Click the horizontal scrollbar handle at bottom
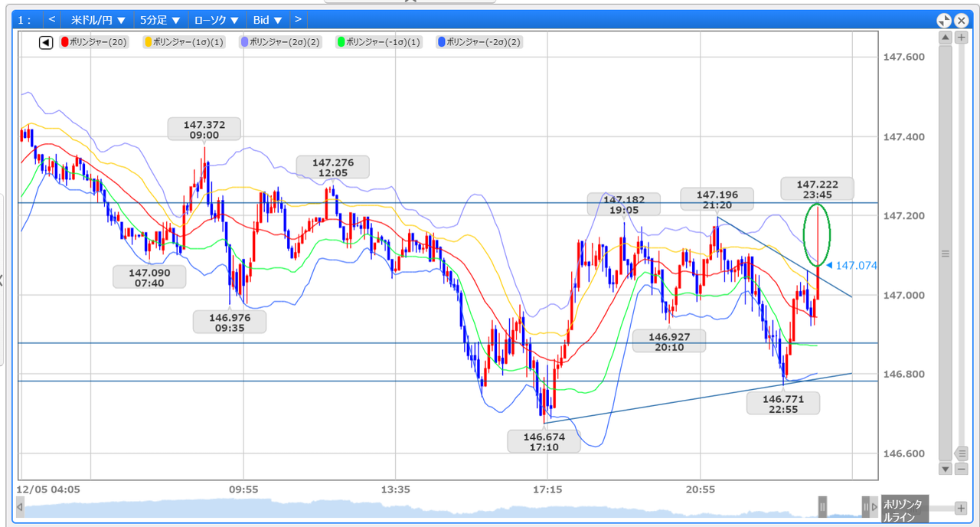This screenshot has height=527, width=980. (x=821, y=506)
